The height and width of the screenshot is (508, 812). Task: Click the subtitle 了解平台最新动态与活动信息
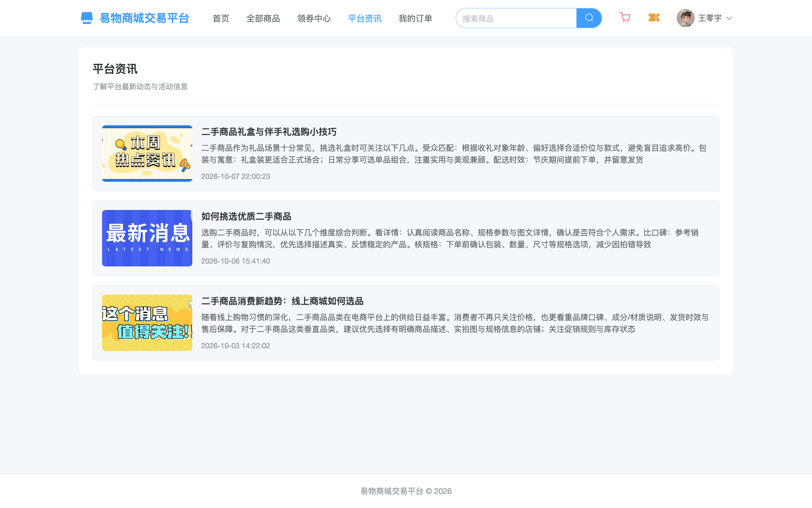140,87
